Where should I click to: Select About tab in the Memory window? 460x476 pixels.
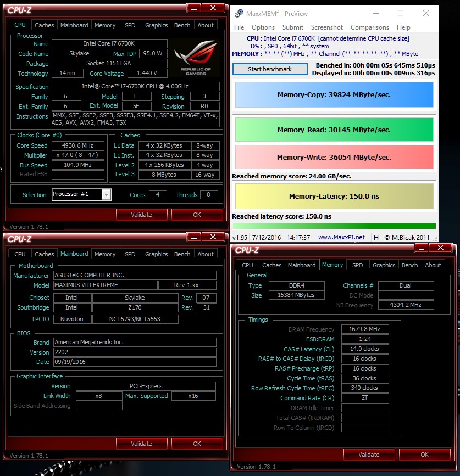(x=433, y=265)
